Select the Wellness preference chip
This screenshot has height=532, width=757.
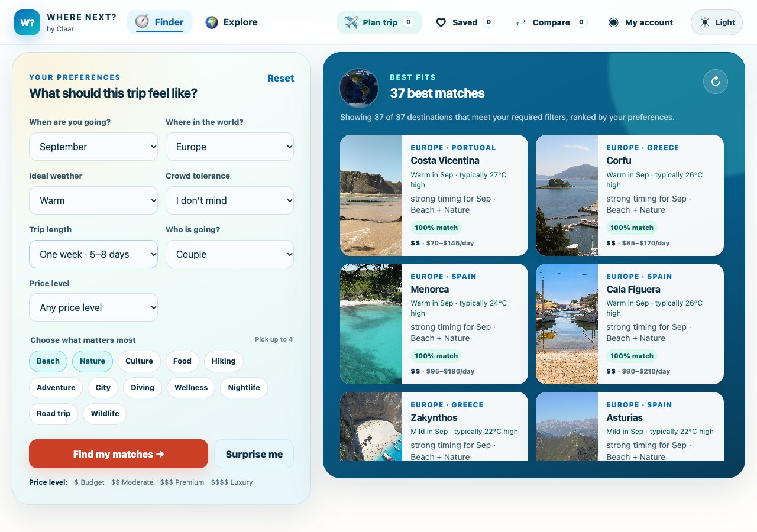coord(191,388)
